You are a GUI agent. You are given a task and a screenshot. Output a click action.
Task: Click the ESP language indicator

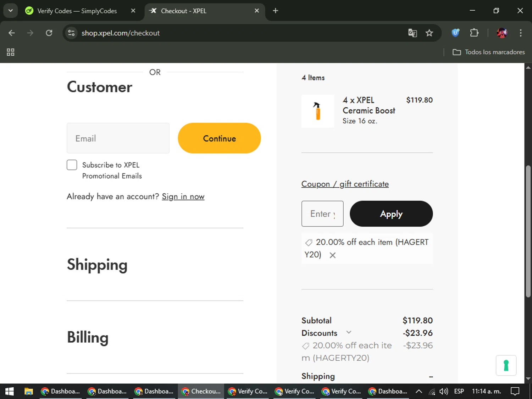[459, 391]
